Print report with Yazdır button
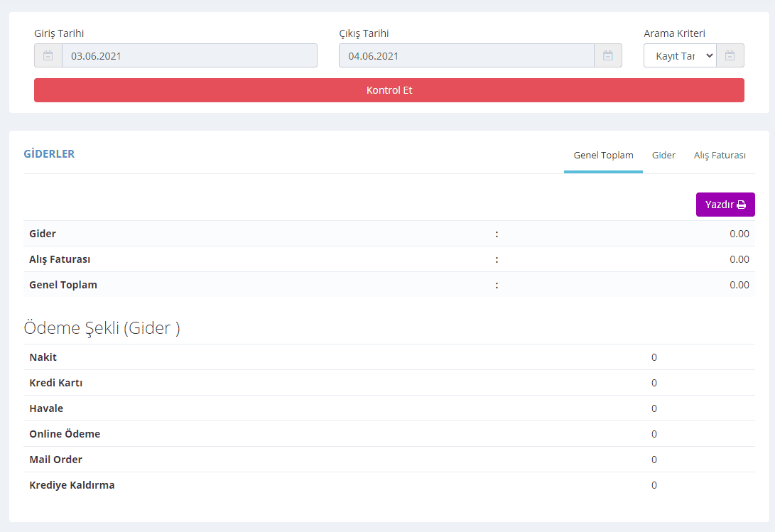This screenshot has height=532, width=775. [x=725, y=205]
